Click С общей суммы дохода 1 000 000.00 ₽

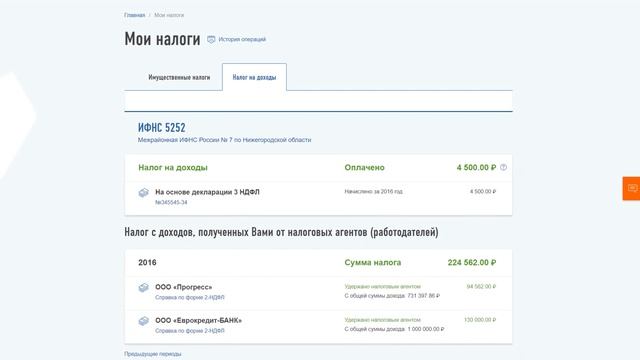point(394,329)
